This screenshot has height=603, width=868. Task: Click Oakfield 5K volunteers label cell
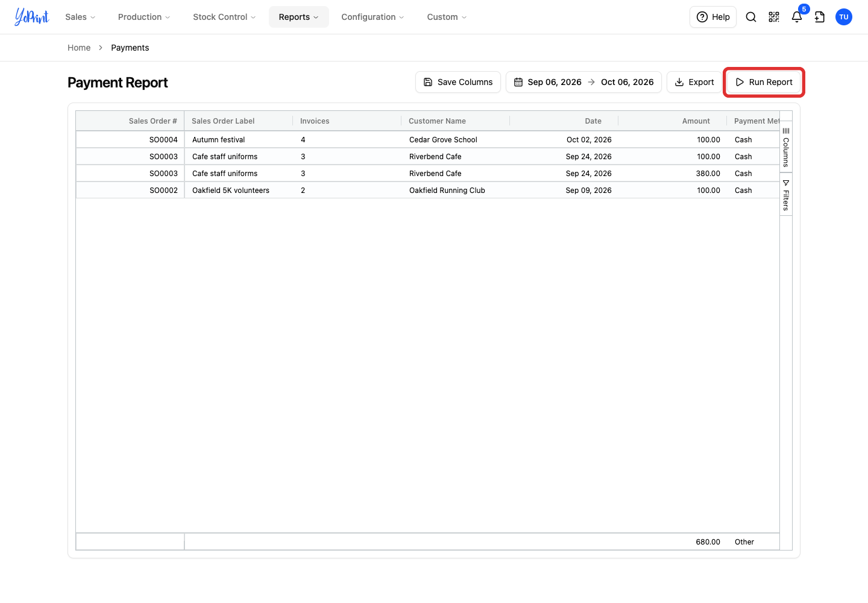click(239, 190)
